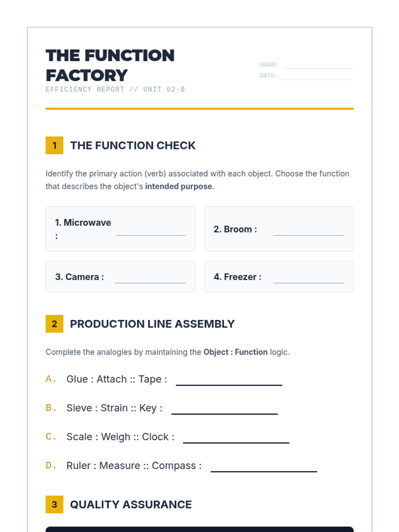Viewport: 399px width, 532px height.
Task: Click The Function Factory title
Action: (x=110, y=65)
